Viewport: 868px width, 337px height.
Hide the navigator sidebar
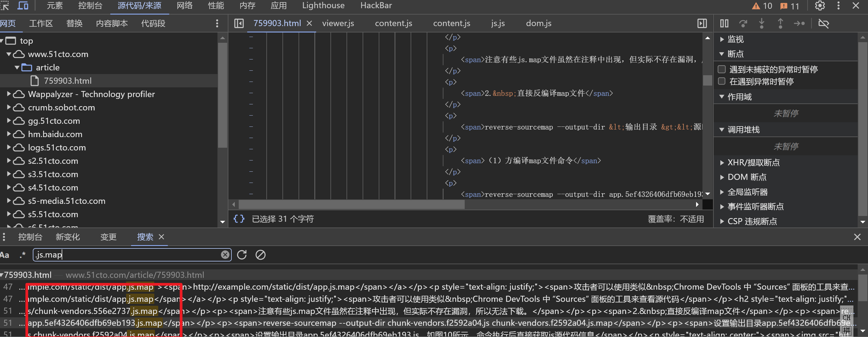(239, 23)
